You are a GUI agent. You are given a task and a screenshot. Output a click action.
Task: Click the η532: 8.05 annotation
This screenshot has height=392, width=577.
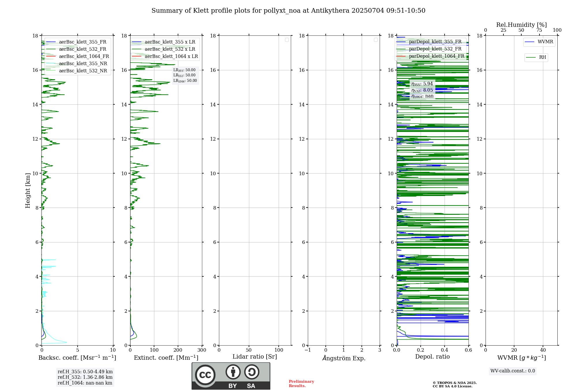422,90
